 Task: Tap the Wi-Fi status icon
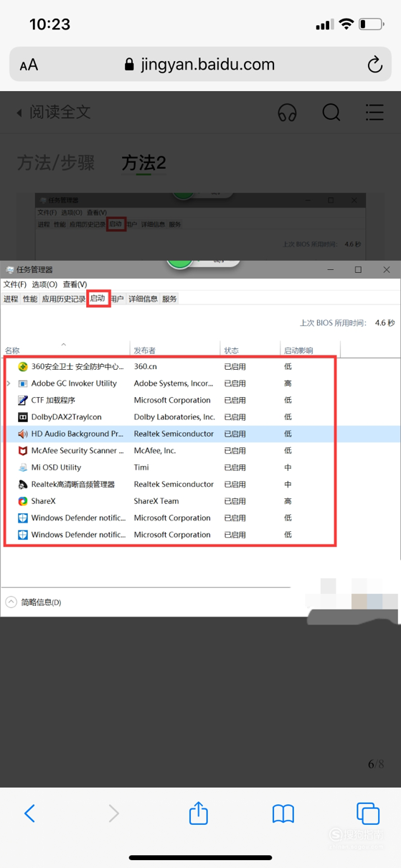click(346, 24)
